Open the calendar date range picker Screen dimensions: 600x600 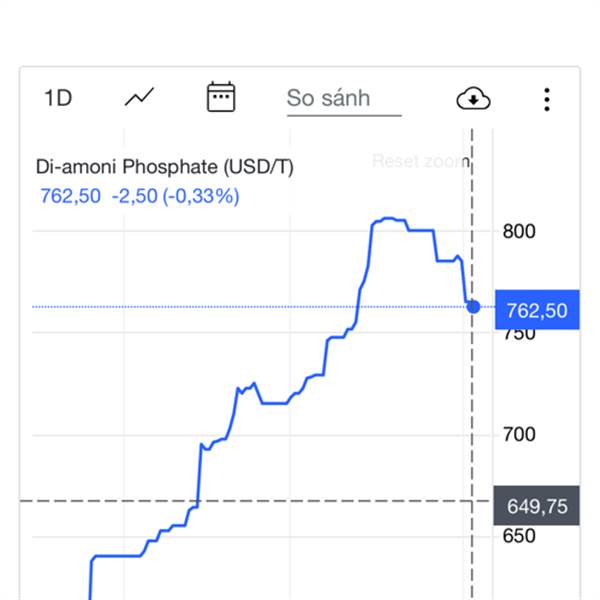pyautogui.click(x=221, y=97)
